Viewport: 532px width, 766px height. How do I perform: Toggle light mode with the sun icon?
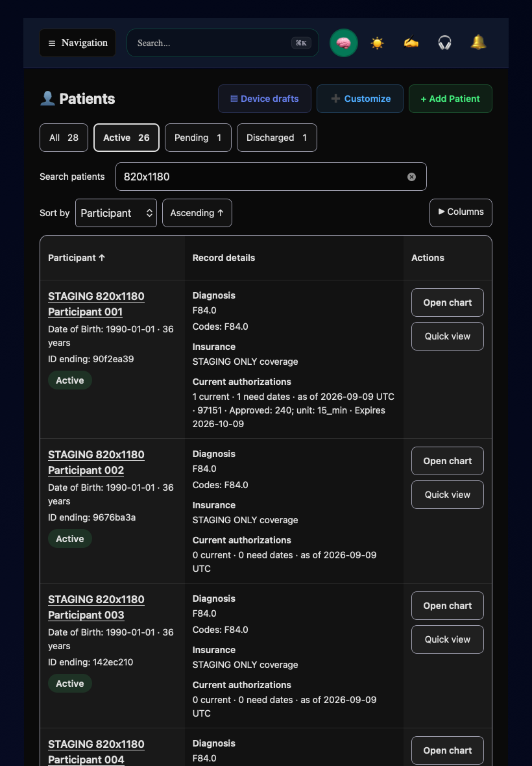tap(378, 43)
